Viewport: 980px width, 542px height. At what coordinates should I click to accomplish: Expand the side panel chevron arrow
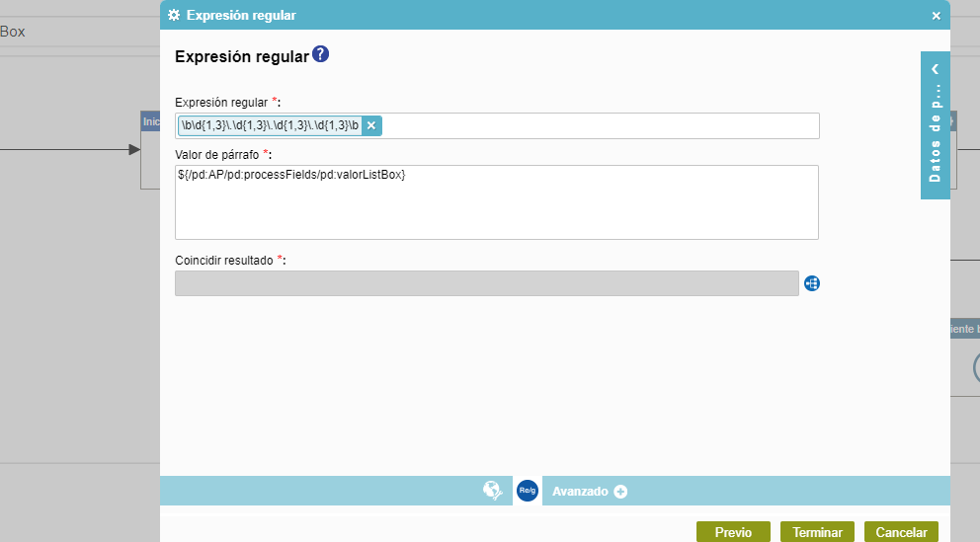click(x=935, y=69)
